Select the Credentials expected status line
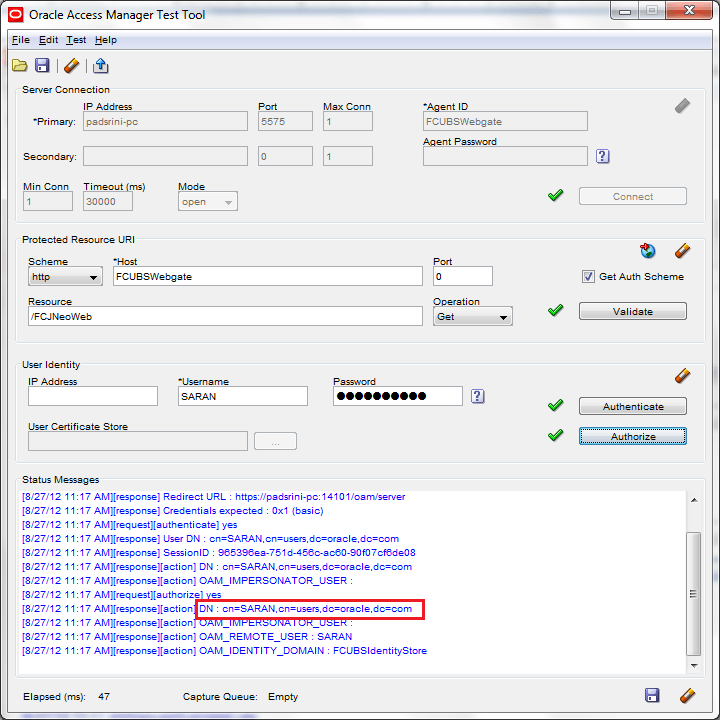The height and width of the screenshot is (720, 720). coord(173,511)
